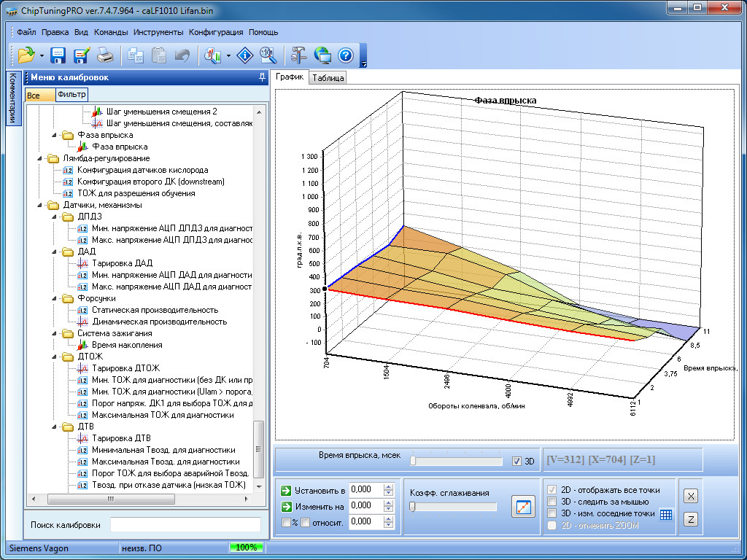Open dropdown arrow next to open folder icon

click(42, 56)
